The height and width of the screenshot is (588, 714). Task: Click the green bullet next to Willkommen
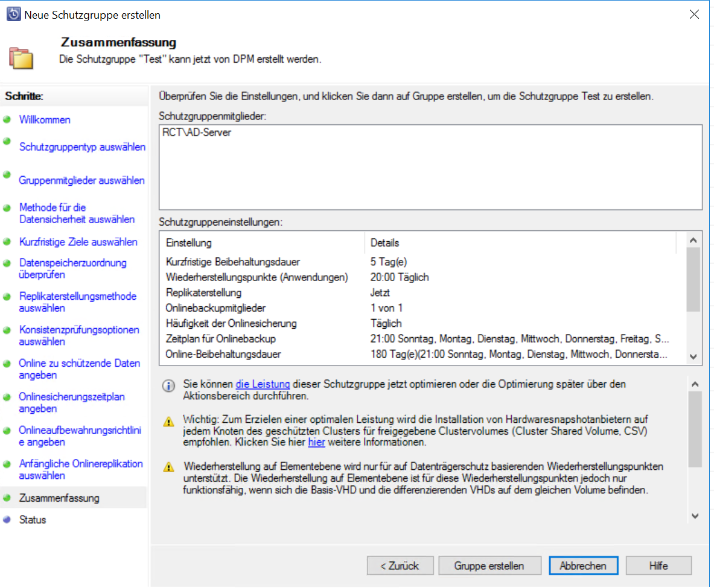7,119
